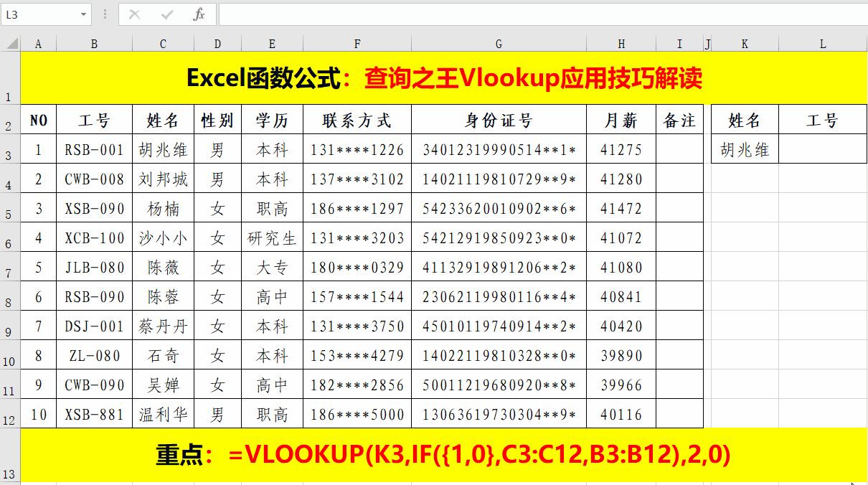Click the Insert Function fx icon
This screenshot has width=868, height=485.
(x=199, y=14)
